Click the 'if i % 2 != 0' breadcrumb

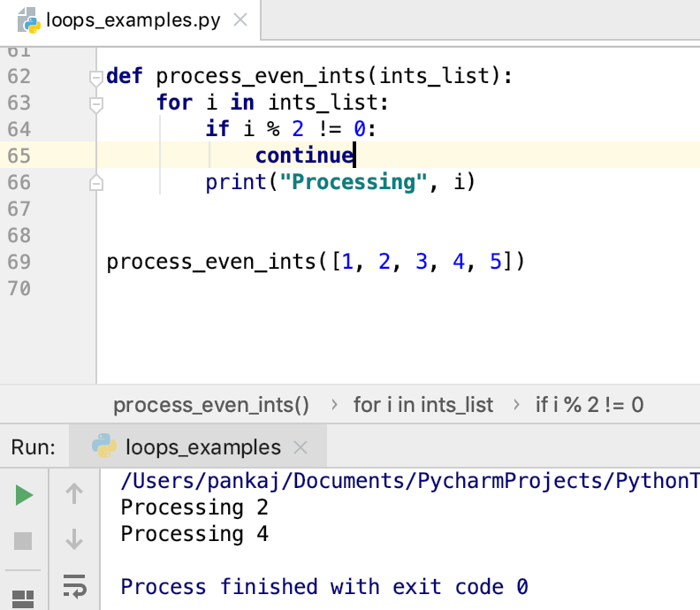(x=590, y=406)
